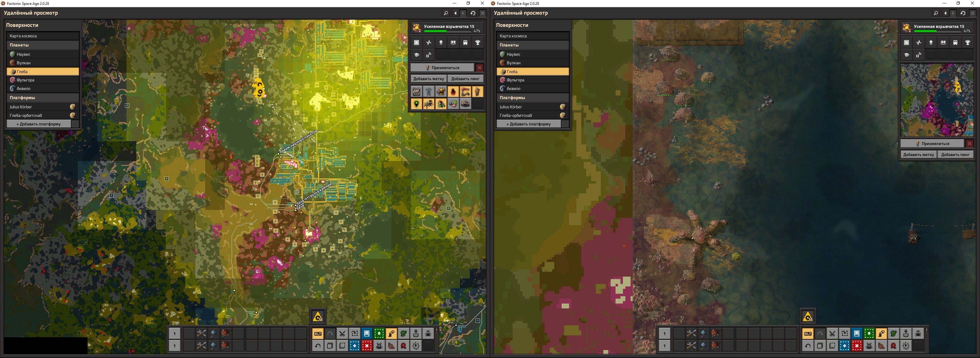This screenshot has height=358, width=980.
Task: Open trains overview icon in left window
Action: click(465, 43)
